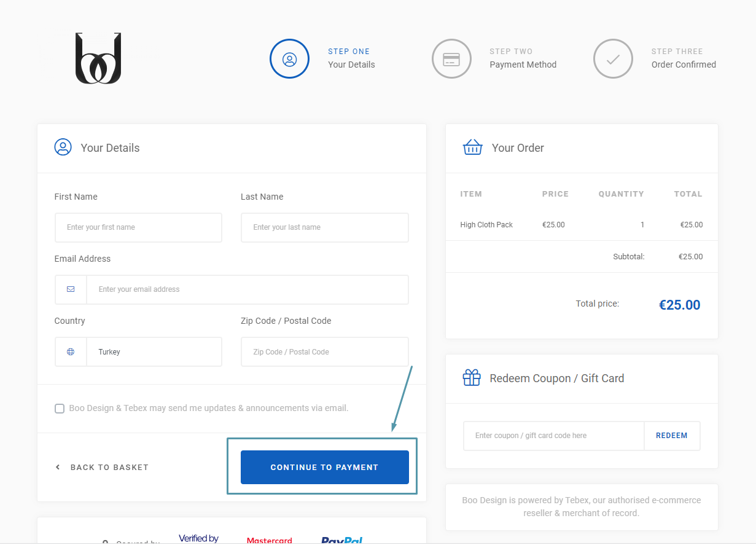Click the ITEM column header
The image size is (756, 545).
click(471, 194)
